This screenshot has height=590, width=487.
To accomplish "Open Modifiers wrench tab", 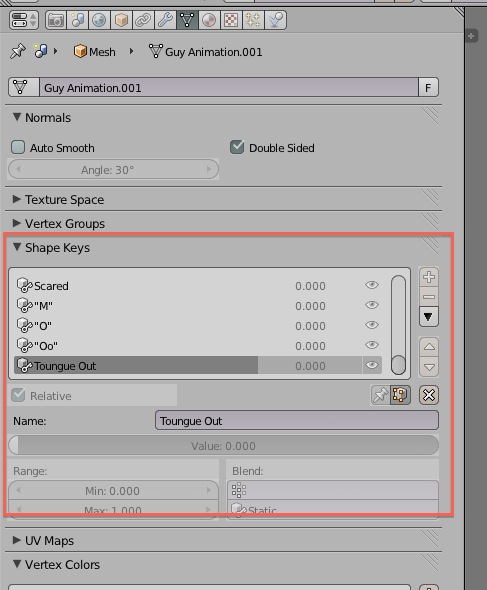I will 165,20.
